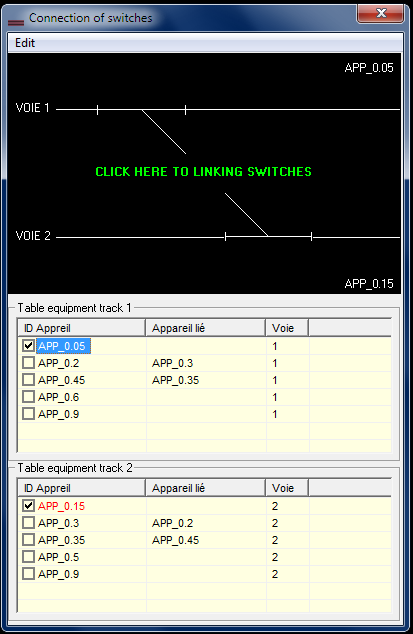The width and height of the screenshot is (413, 634).
Task: Check the APP_0.35 checkbox
Action: click(x=28, y=540)
